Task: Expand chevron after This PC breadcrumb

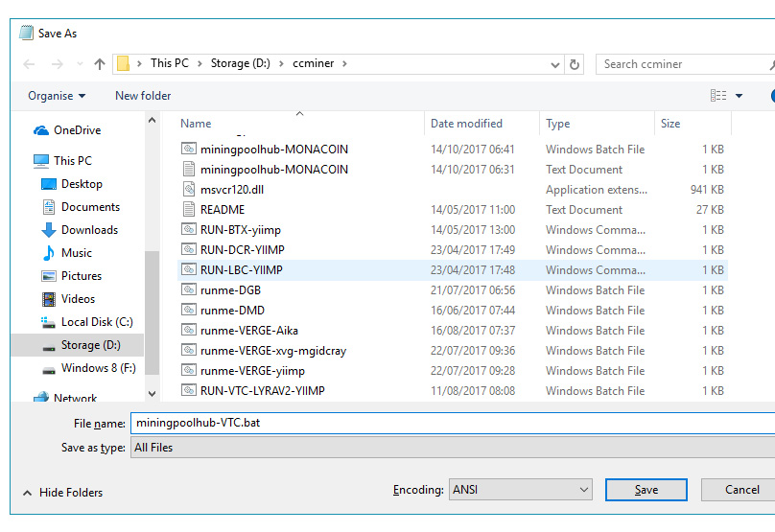Action: click(x=200, y=63)
